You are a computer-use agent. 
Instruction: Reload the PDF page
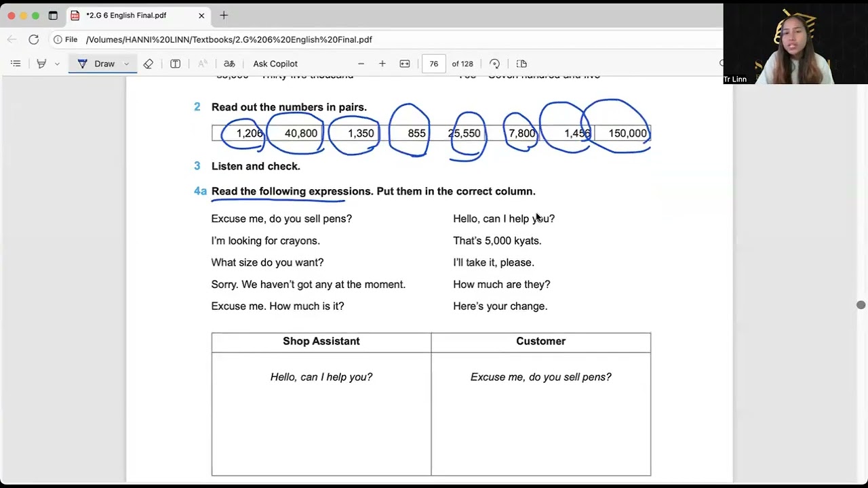33,39
